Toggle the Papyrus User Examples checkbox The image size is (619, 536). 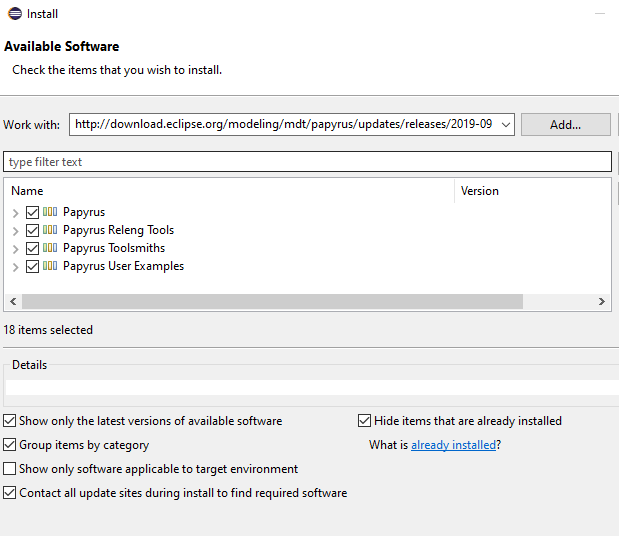33,266
